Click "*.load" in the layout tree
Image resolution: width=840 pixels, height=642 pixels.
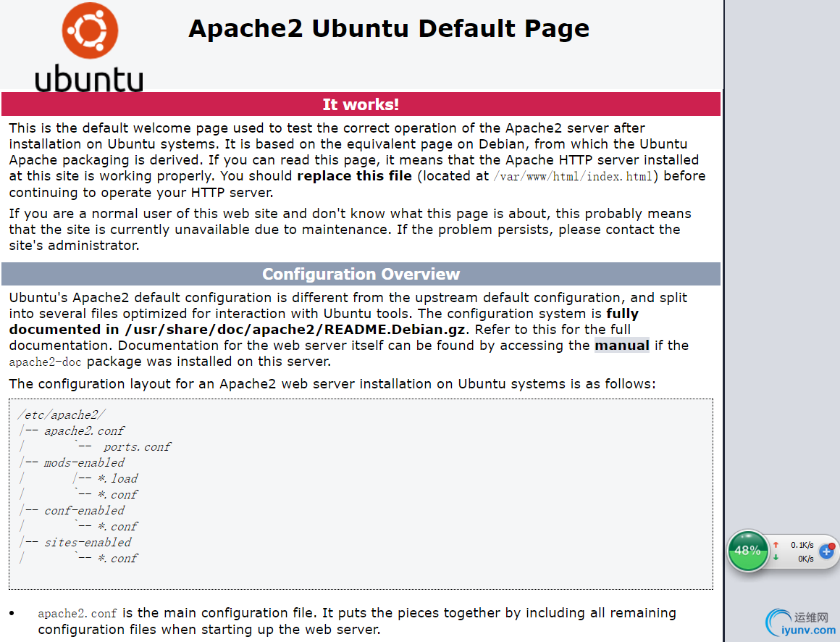click(x=118, y=478)
